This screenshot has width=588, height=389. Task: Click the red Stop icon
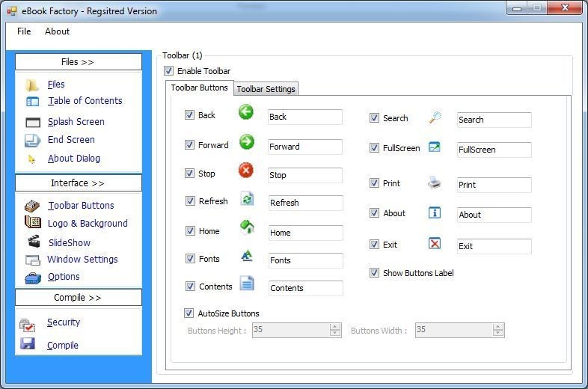click(246, 171)
